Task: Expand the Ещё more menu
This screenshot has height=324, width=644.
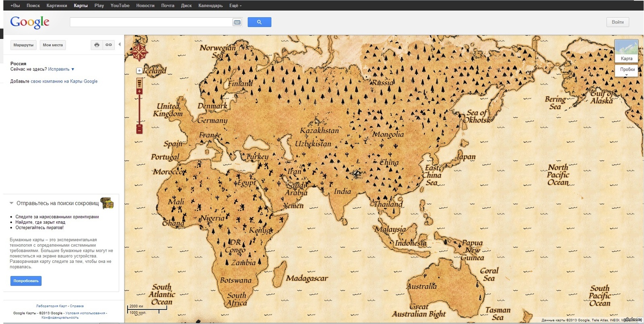Action: [x=235, y=6]
